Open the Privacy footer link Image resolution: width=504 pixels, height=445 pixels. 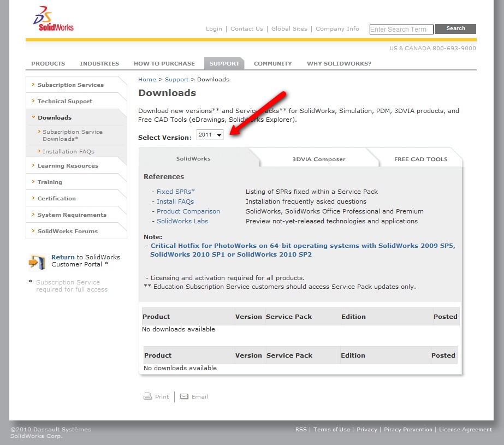coord(367,430)
